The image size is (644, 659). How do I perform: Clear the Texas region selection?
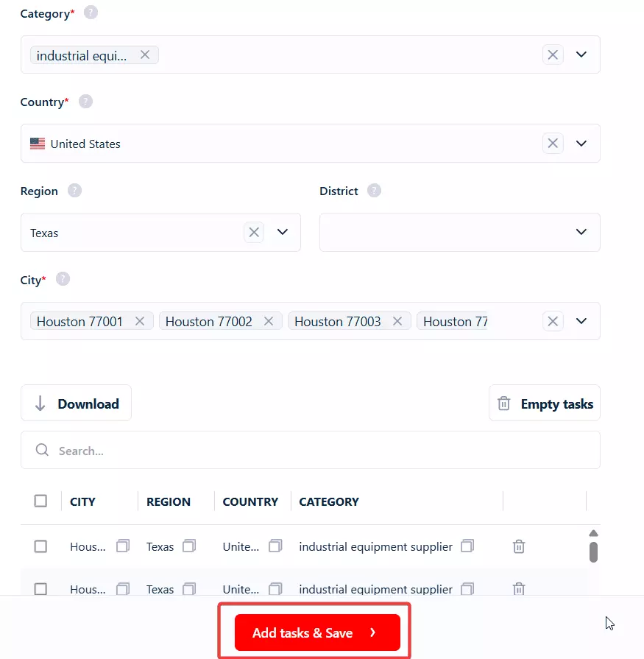point(254,232)
